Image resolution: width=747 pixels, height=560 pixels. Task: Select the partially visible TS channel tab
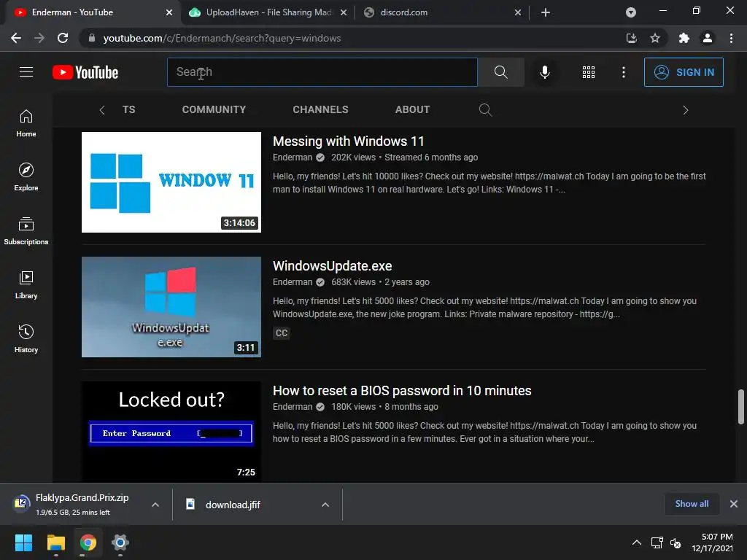pyautogui.click(x=128, y=109)
